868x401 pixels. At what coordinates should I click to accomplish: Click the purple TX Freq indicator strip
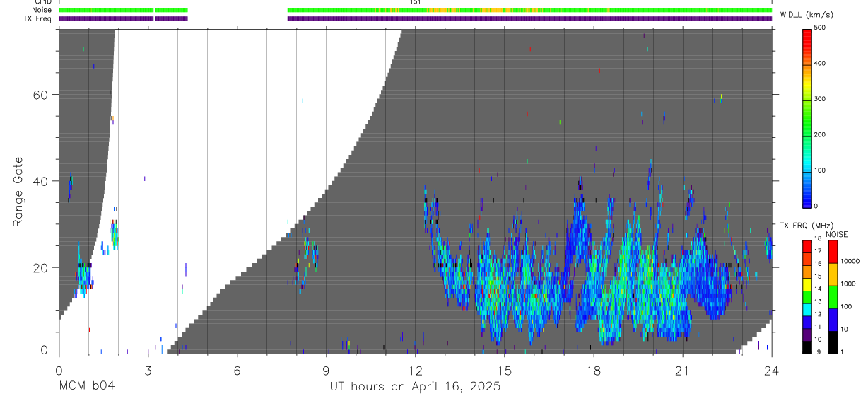tap(416, 18)
